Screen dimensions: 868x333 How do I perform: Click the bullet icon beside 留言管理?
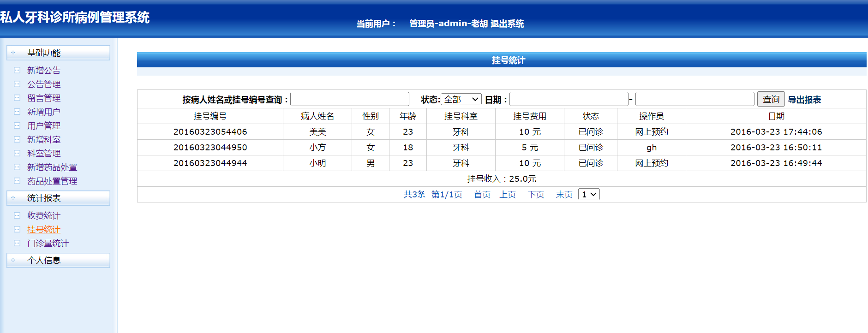17,98
